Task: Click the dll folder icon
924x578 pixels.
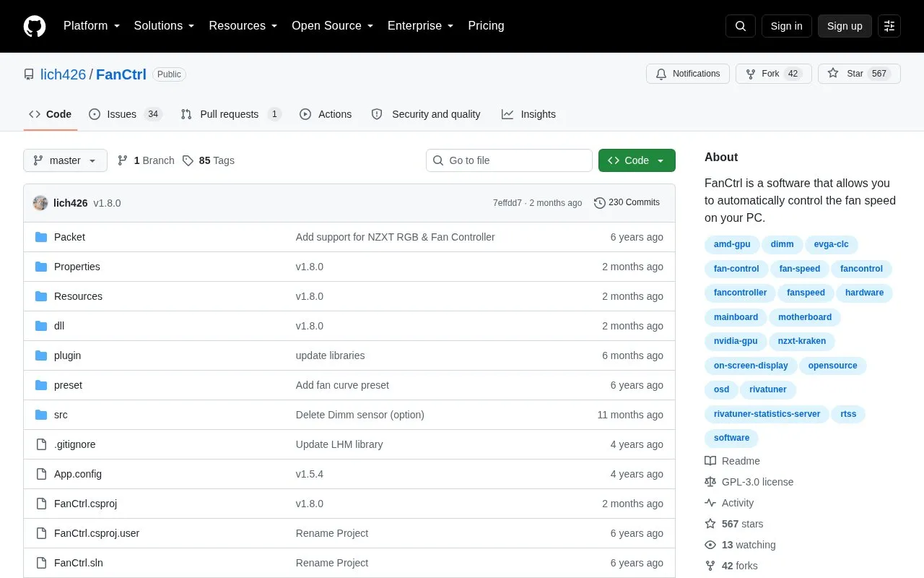Action: [41, 326]
